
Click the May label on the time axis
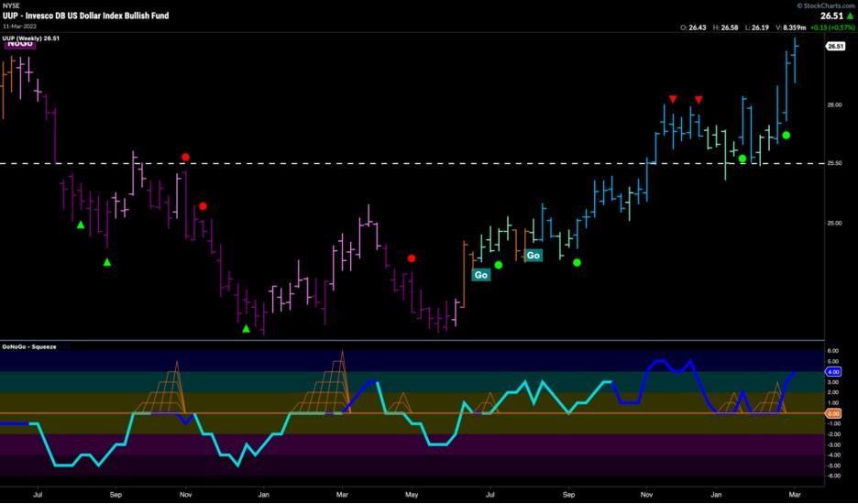point(410,493)
